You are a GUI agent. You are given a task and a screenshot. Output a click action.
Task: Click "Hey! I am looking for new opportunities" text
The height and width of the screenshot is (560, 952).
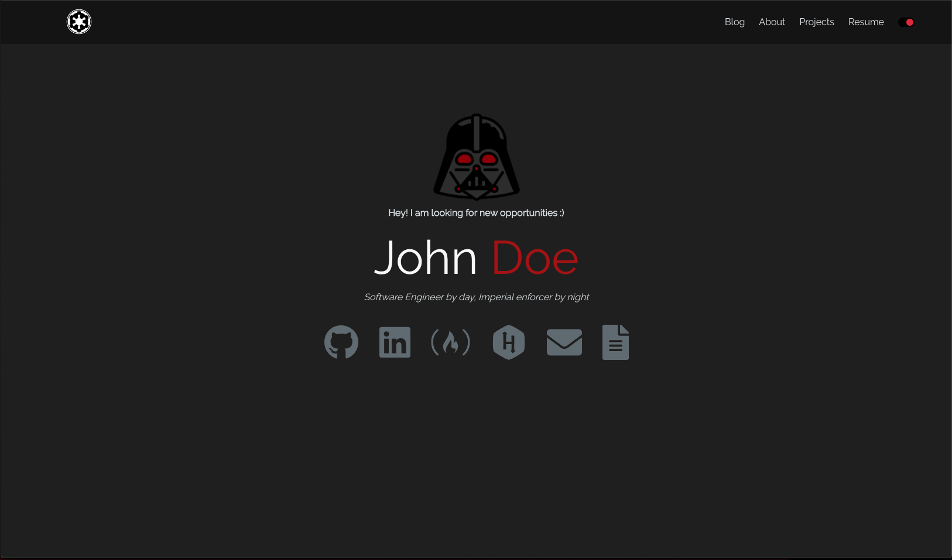point(476,213)
